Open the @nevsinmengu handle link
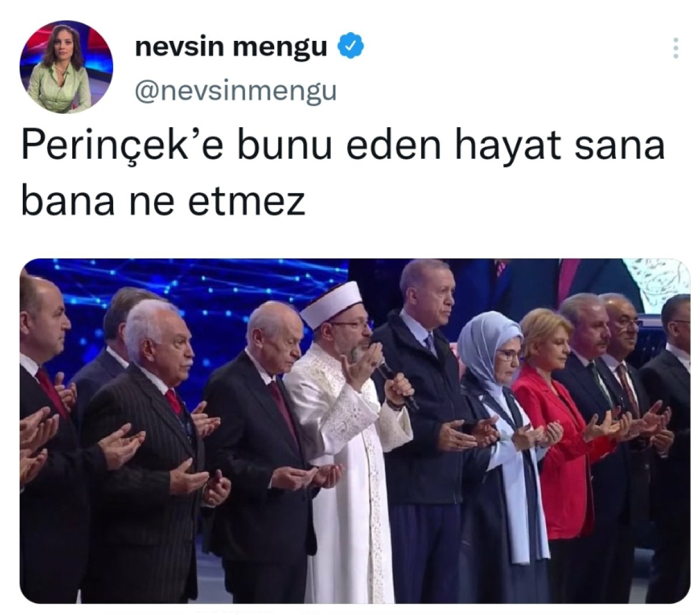This screenshot has height=615, width=700. click(235, 91)
